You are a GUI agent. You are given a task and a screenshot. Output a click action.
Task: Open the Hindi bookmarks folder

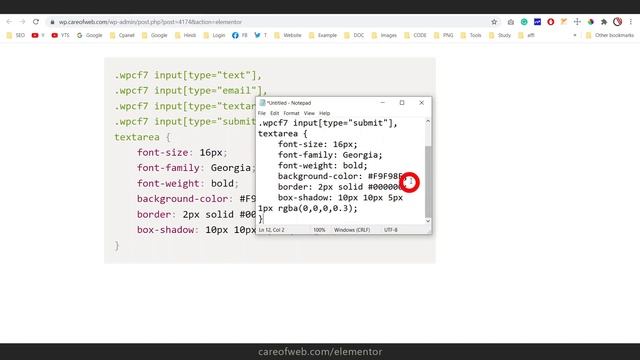[x=185, y=36]
